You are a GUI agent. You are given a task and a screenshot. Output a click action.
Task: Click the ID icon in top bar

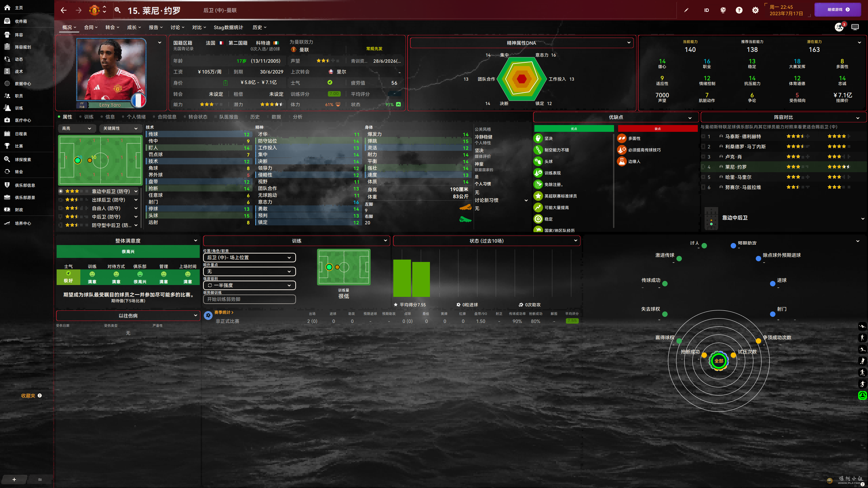[x=706, y=10]
